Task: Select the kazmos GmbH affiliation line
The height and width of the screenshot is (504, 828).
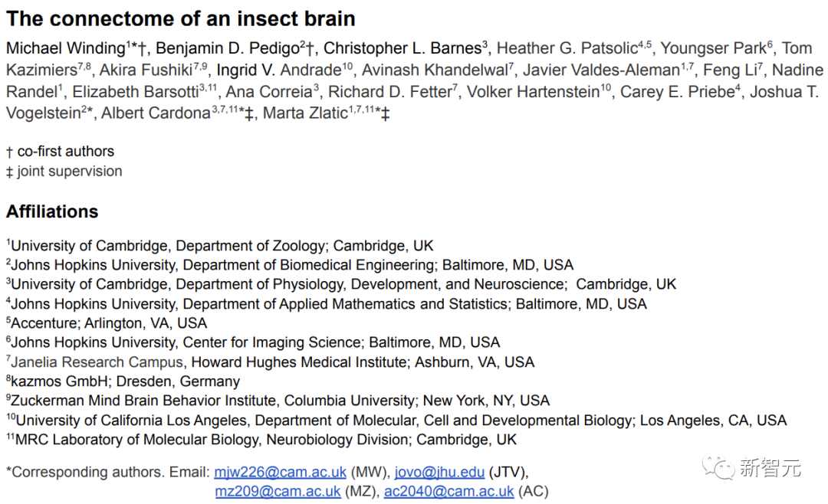Action: pos(125,381)
